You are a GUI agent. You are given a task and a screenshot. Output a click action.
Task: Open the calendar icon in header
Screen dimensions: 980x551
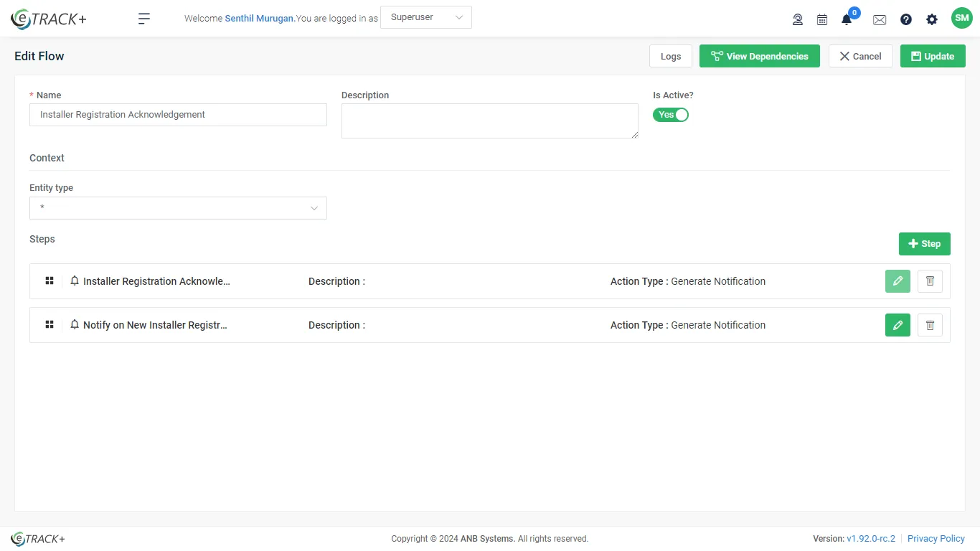pyautogui.click(x=822, y=19)
